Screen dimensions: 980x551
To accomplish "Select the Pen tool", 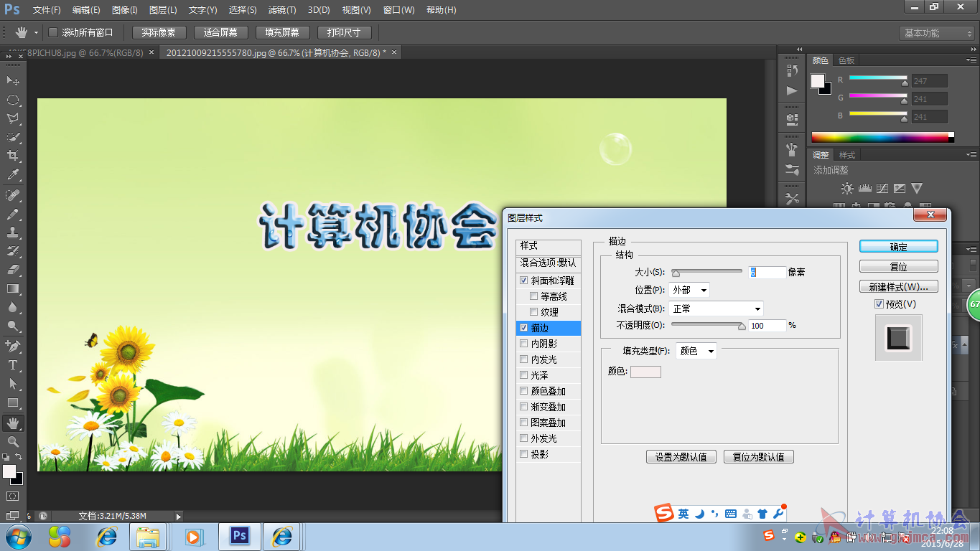I will pos(13,347).
